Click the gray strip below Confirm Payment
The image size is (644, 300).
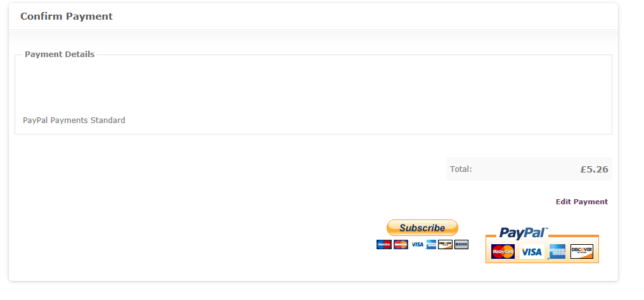click(x=313, y=38)
